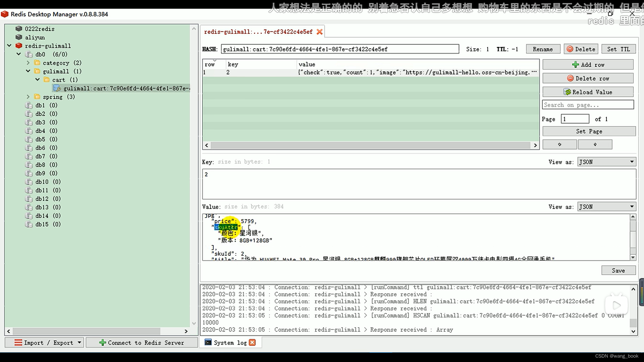This screenshot has width=644, height=362.
Task: Click the System log terminal icon
Action: point(208,342)
